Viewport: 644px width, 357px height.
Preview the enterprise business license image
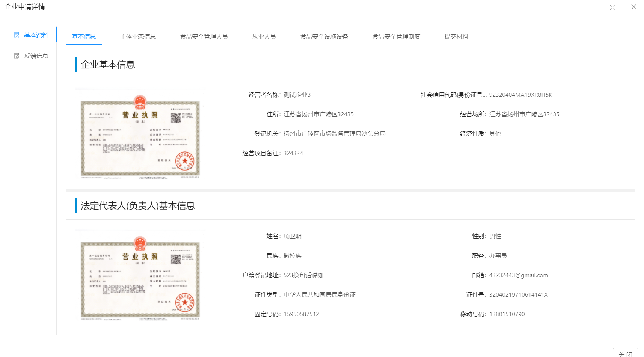pos(140,134)
